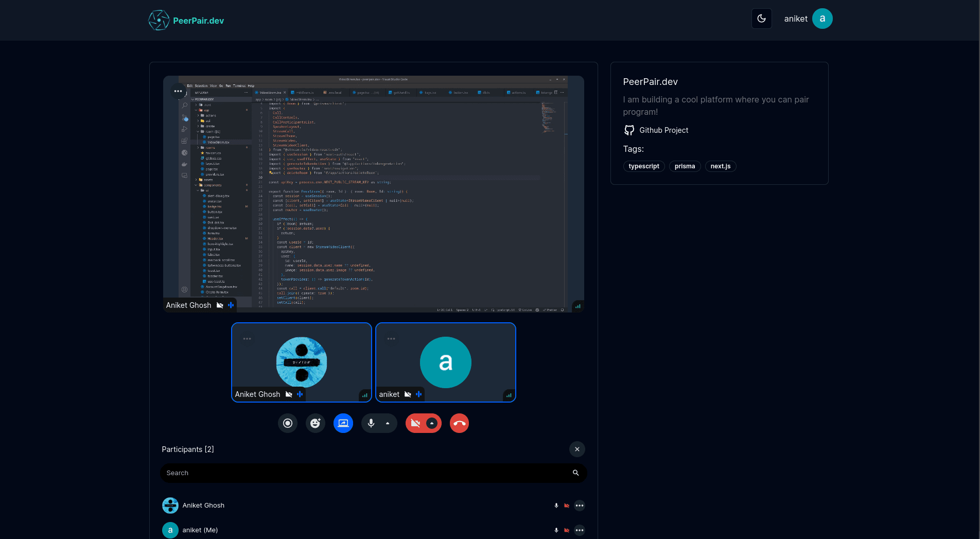Toggle the red camera button

coord(415,423)
